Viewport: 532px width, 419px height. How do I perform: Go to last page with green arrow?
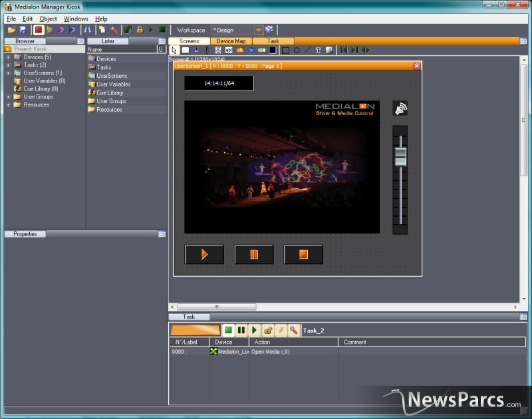[354, 50]
